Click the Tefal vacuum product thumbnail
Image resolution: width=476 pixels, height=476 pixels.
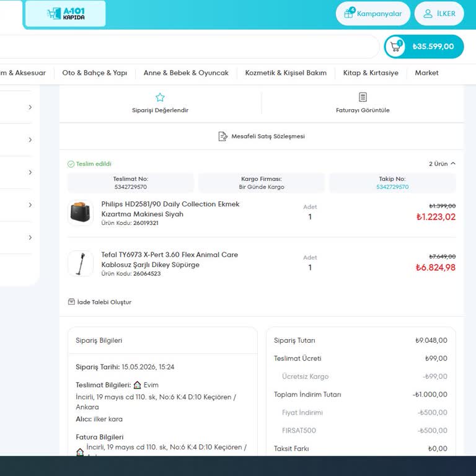(x=81, y=263)
